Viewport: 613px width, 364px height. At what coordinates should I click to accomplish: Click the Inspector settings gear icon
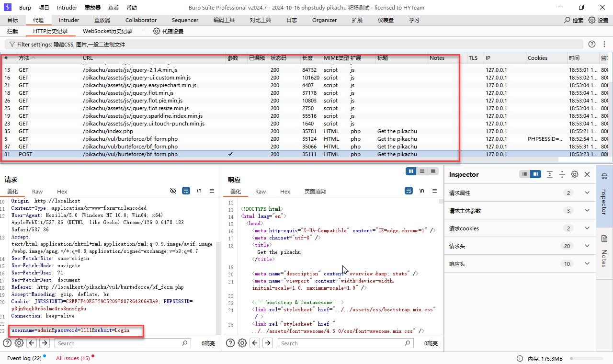(x=575, y=174)
